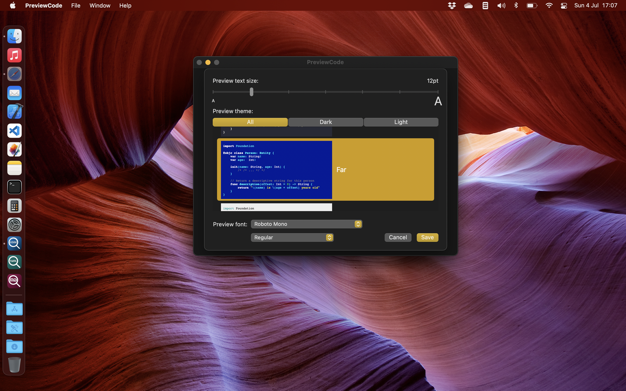Viewport: 626px width, 391px height.
Task: Filter preview themes to Dark
Action: 325,122
